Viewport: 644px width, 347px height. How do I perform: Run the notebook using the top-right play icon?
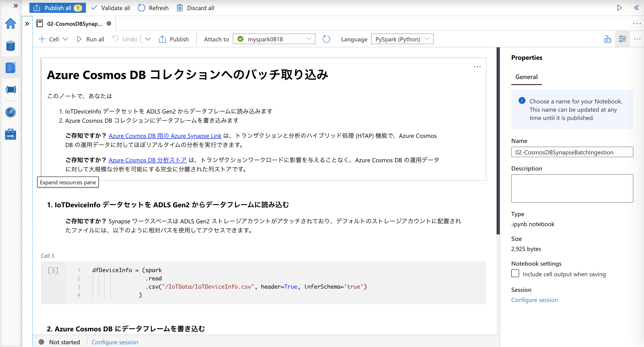[x=619, y=8]
